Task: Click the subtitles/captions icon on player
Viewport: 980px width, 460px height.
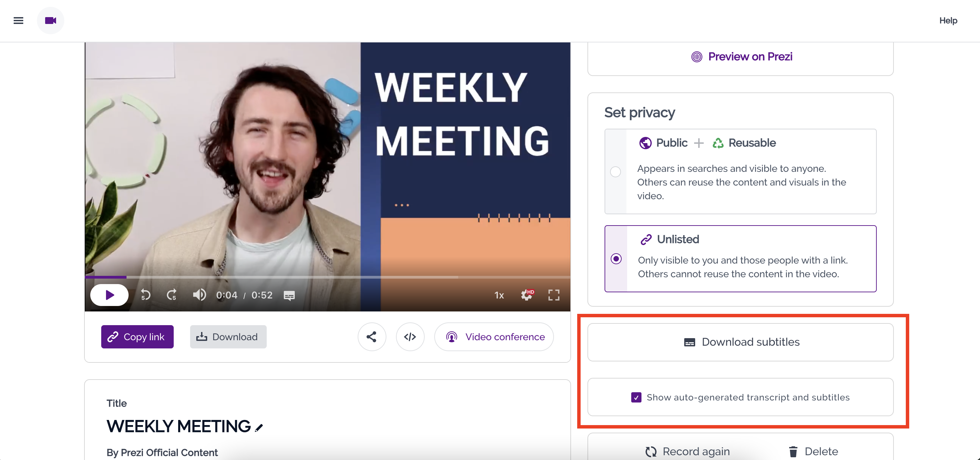Action: [289, 295]
